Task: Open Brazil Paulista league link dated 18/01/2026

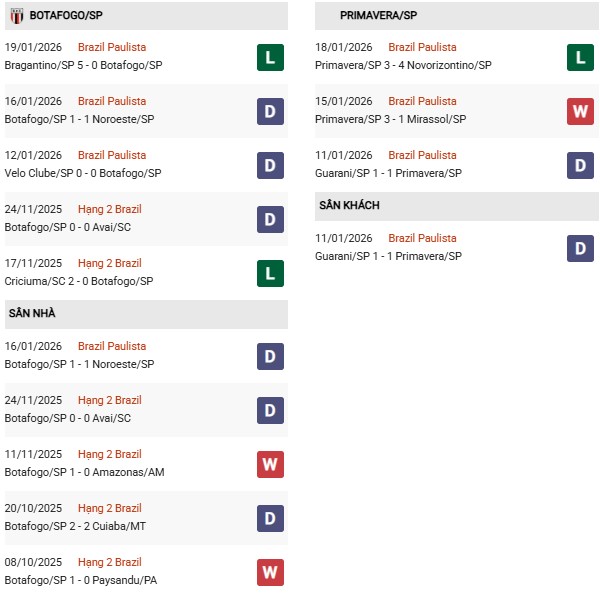Action: tap(422, 47)
